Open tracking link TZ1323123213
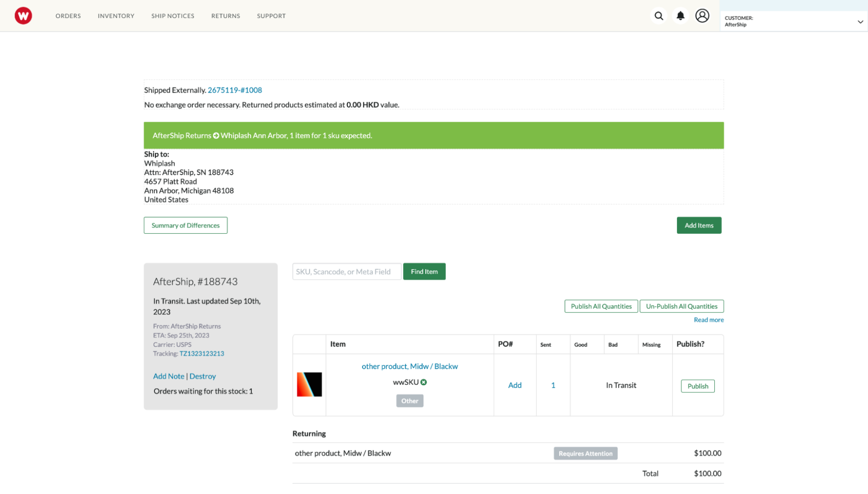The image size is (868, 494). [x=202, y=354]
